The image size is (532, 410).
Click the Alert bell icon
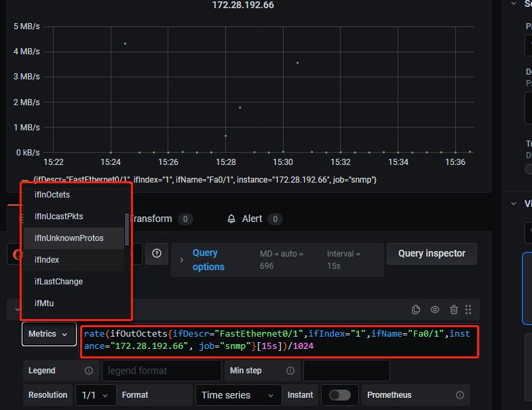click(231, 219)
